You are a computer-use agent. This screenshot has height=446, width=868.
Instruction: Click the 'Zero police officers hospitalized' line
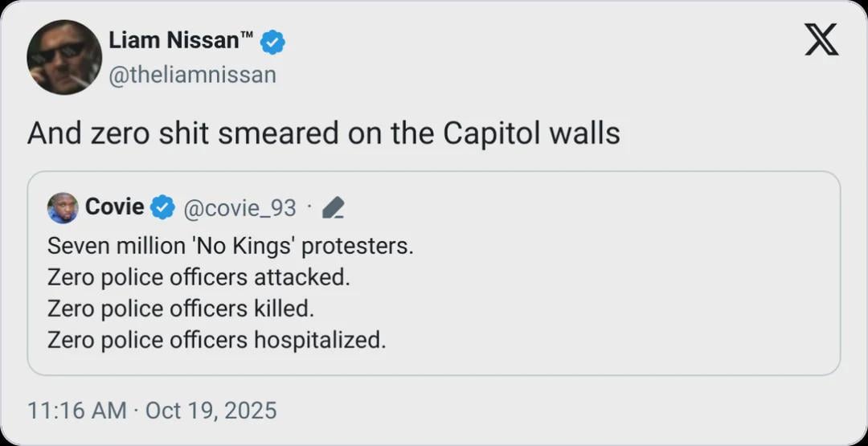(x=217, y=340)
